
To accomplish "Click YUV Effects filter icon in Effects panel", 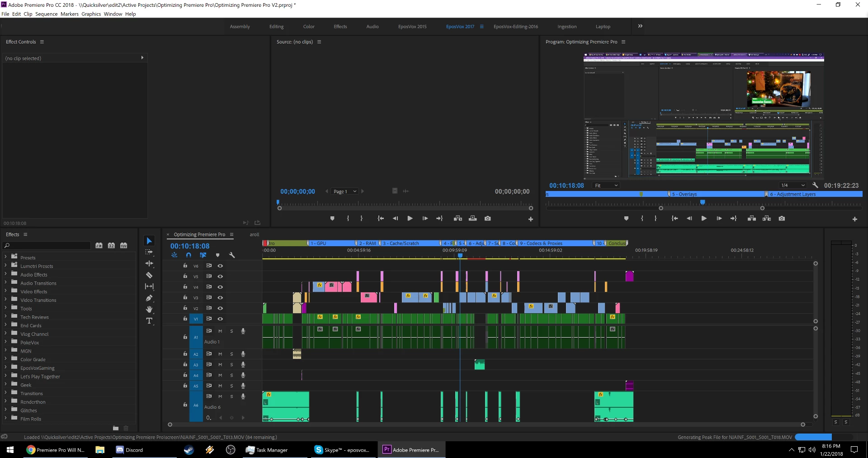I will coord(123,245).
